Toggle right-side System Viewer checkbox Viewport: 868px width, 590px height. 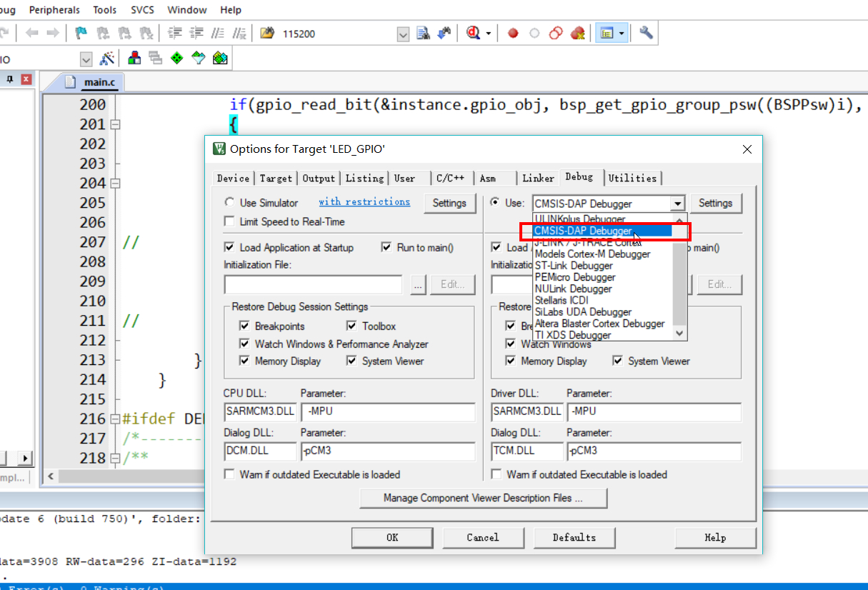click(x=617, y=361)
